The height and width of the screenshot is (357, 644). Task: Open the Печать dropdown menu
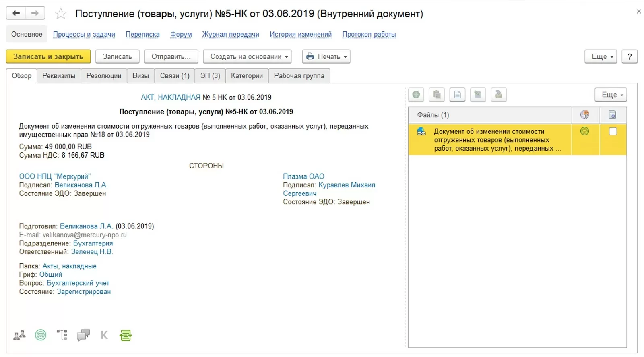pyautogui.click(x=326, y=56)
